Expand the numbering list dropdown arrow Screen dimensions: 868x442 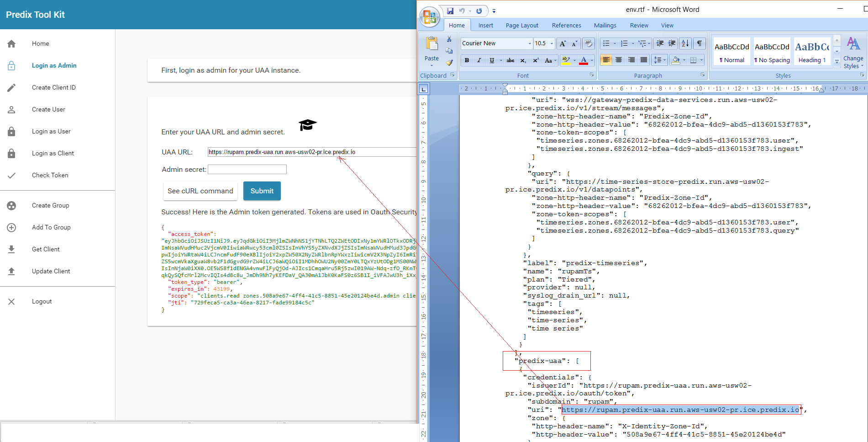pyautogui.click(x=633, y=43)
